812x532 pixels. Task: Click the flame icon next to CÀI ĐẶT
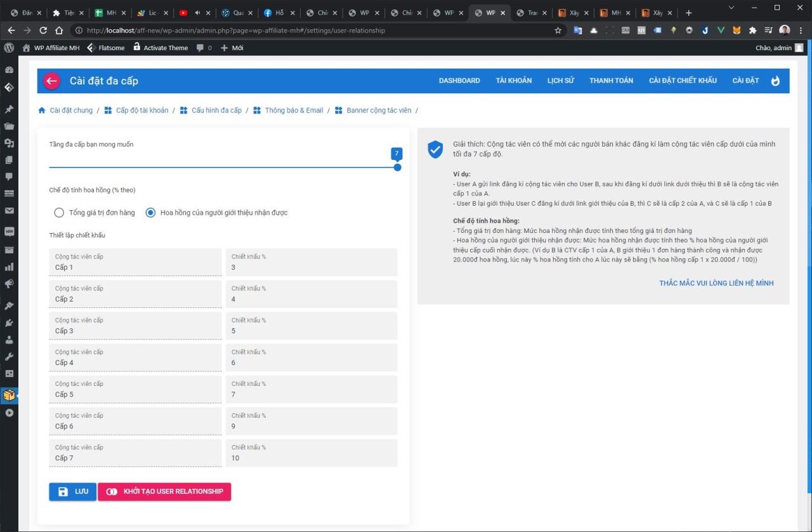pyautogui.click(x=776, y=80)
